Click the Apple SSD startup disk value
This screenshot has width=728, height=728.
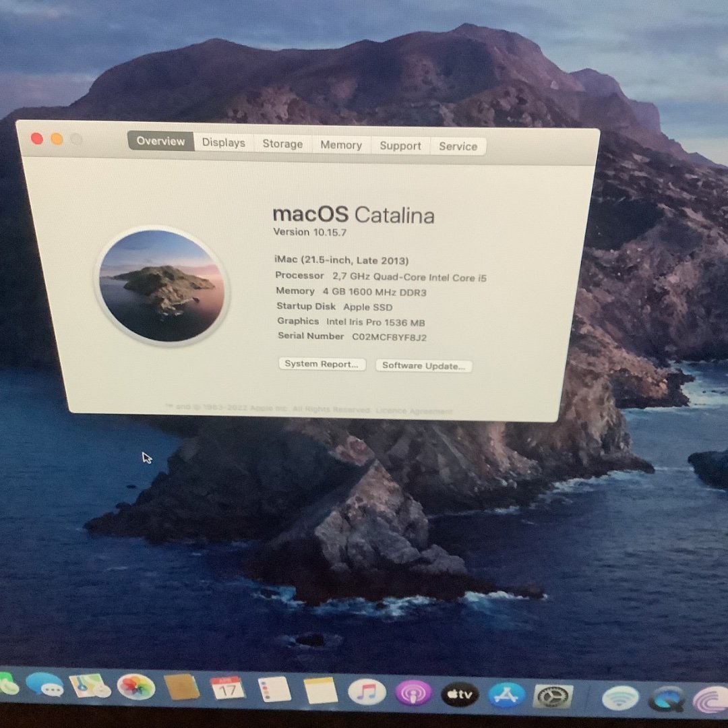pyautogui.click(x=368, y=307)
